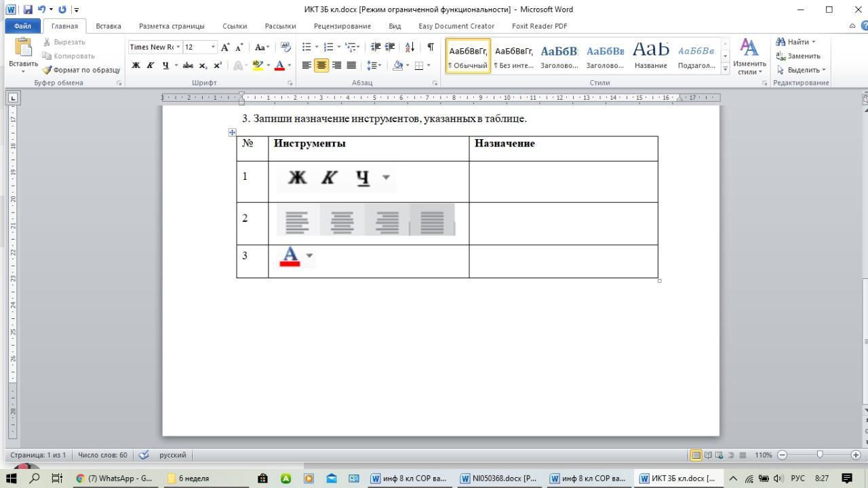868x488 pixels.
Task: Expand the Абзац dialog launcher
Action: pos(433,83)
